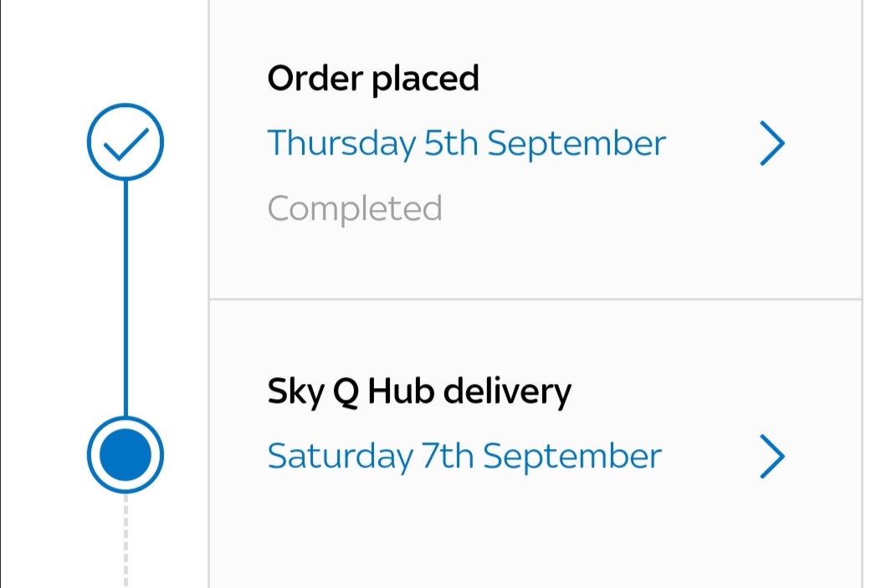Expand details for Order placed via its chevron

click(x=772, y=142)
